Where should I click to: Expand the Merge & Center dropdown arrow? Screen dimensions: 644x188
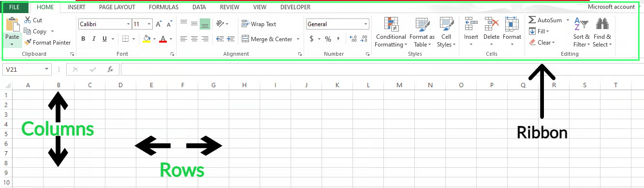coord(298,39)
